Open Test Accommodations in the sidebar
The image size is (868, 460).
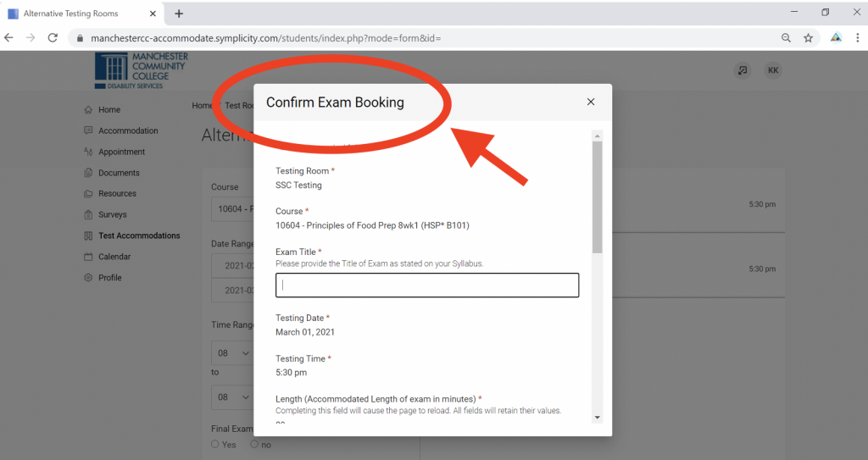tap(139, 236)
